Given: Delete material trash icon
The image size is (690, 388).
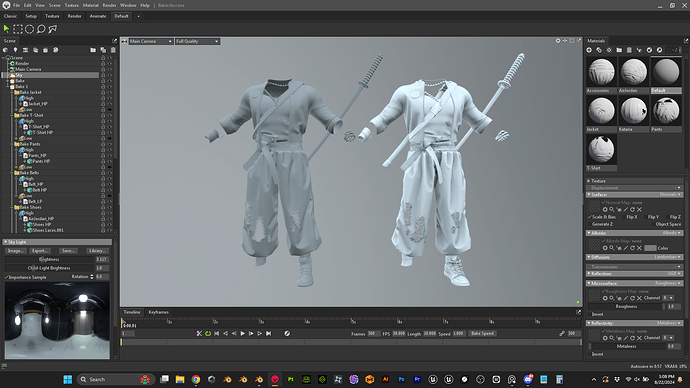Looking at the screenshot, I should pos(629,50).
